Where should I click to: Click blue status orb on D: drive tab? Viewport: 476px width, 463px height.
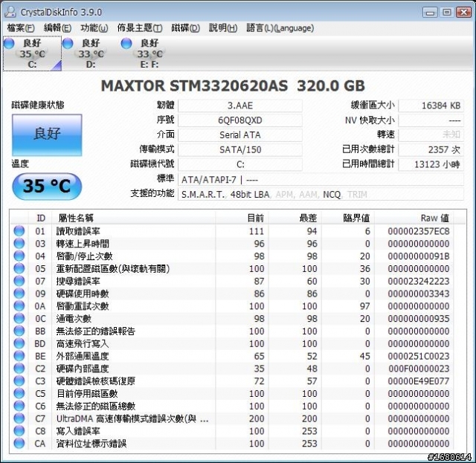(68, 43)
